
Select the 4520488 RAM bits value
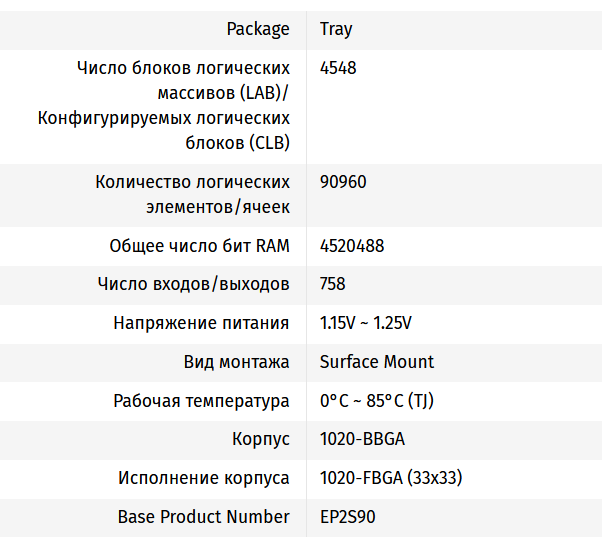click(352, 245)
